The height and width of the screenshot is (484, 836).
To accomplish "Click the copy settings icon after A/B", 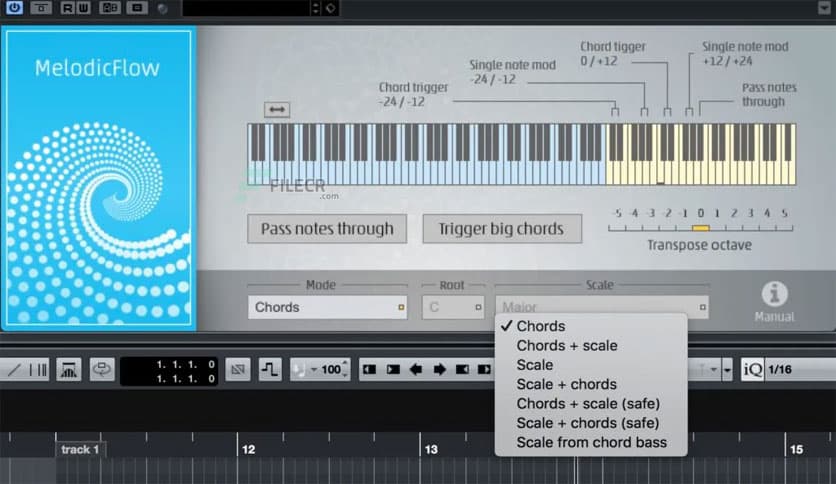I will pyautogui.click(x=137, y=7).
